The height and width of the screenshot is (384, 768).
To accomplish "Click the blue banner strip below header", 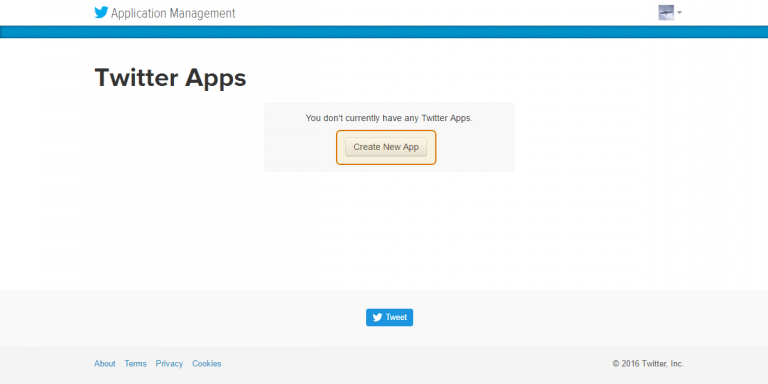I will [384, 32].
